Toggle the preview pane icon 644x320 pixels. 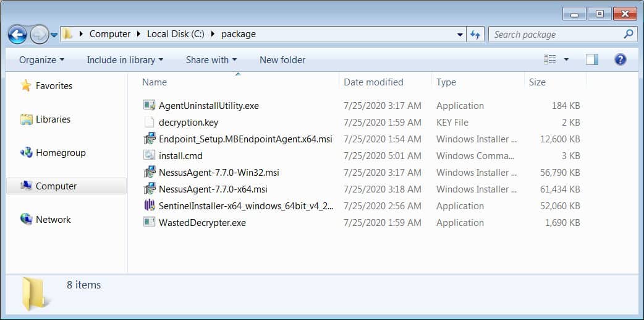pos(591,59)
